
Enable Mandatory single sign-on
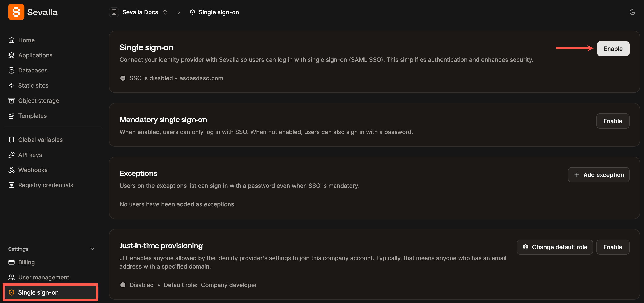click(x=612, y=121)
